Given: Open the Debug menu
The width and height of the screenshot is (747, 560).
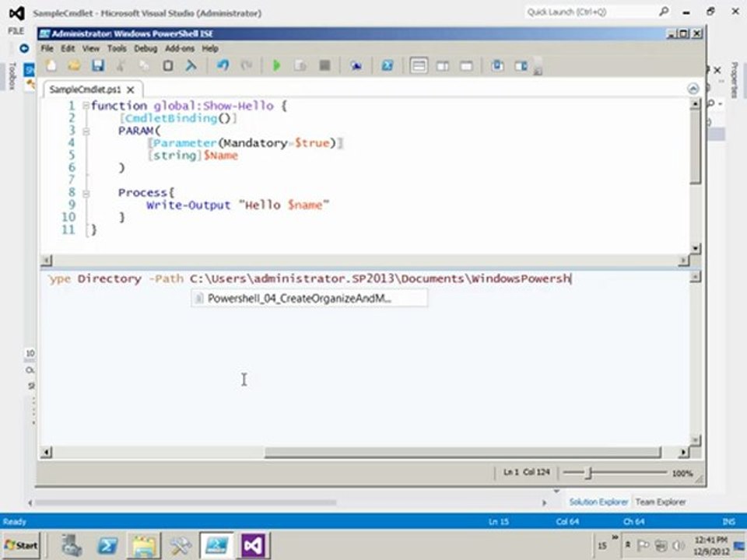Looking at the screenshot, I should click(146, 48).
